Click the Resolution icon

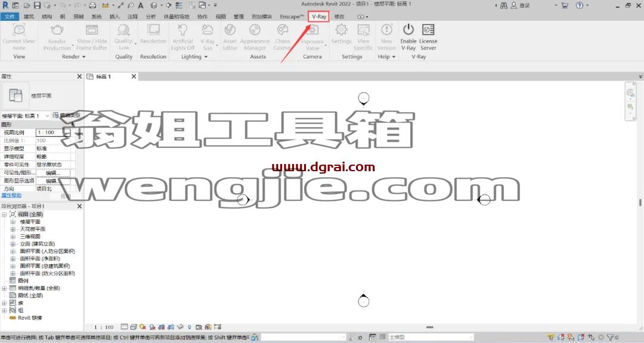coord(153,30)
